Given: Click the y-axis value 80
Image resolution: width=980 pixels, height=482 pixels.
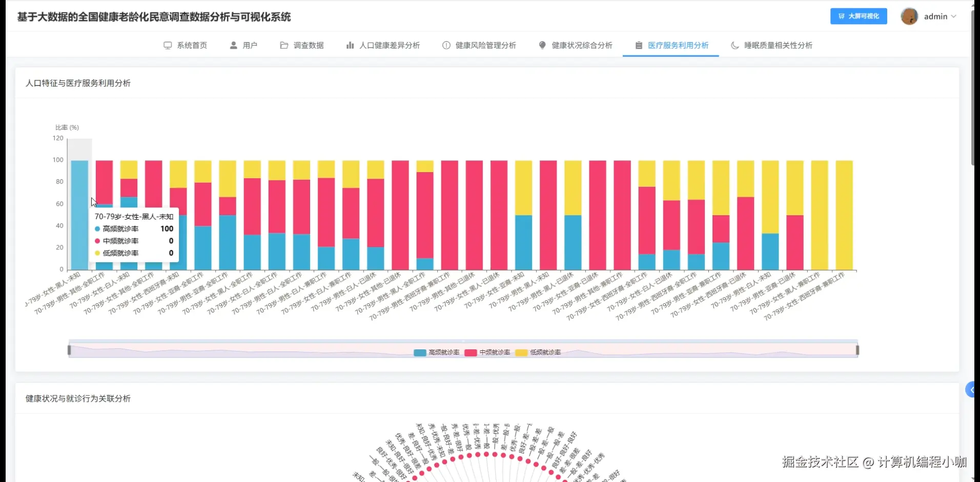Looking at the screenshot, I should pyautogui.click(x=60, y=182).
